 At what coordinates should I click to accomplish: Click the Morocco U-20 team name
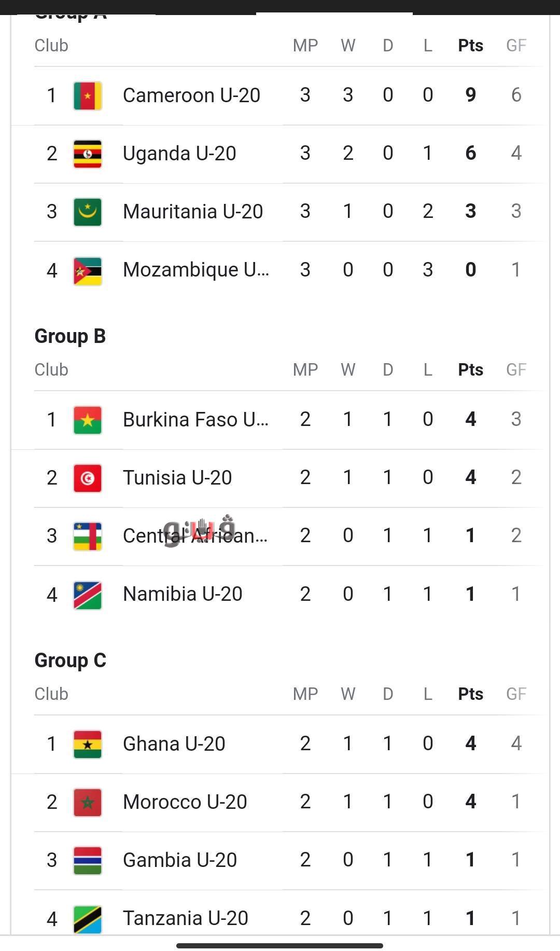185,802
